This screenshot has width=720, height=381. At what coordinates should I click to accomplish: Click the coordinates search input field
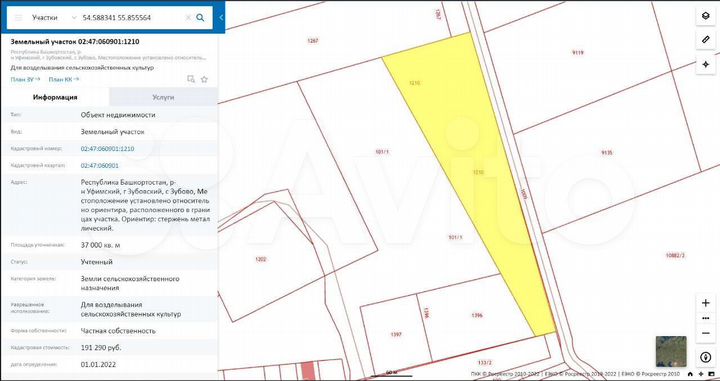point(131,18)
